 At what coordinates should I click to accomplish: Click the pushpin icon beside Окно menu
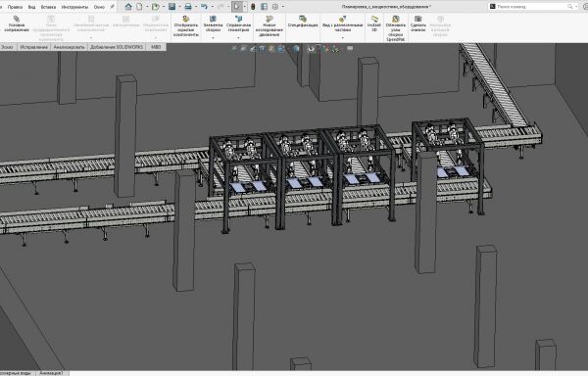pyautogui.click(x=112, y=7)
